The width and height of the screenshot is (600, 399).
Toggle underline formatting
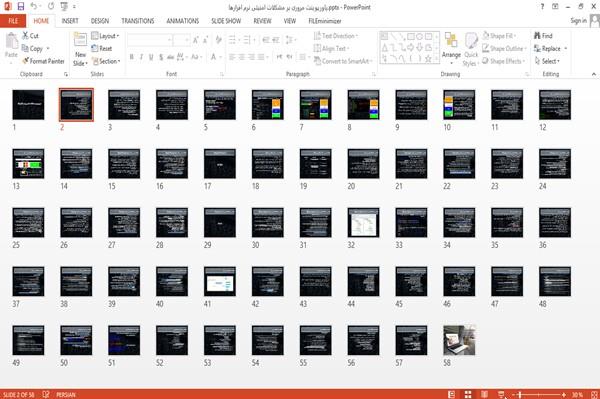tap(151, 57)
